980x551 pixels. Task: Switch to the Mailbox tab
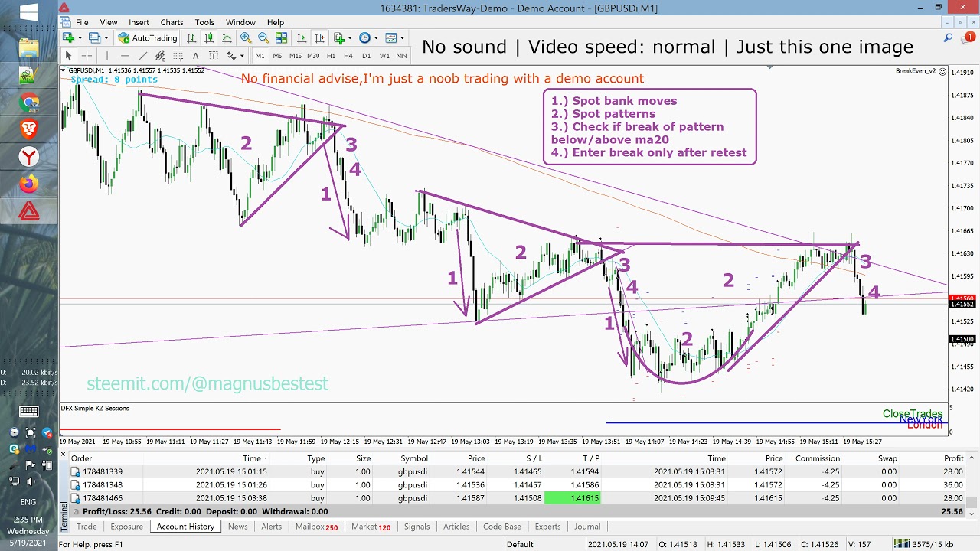coord(316,527)
